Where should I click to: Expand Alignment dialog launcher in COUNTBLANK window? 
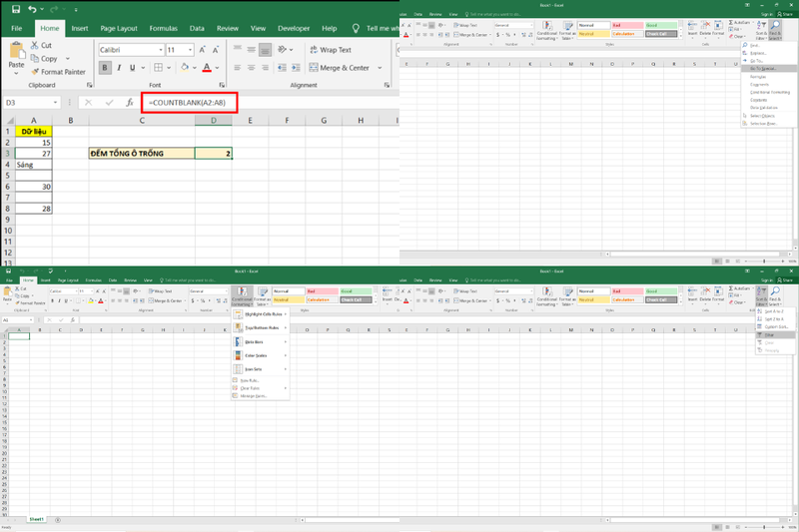387,85
